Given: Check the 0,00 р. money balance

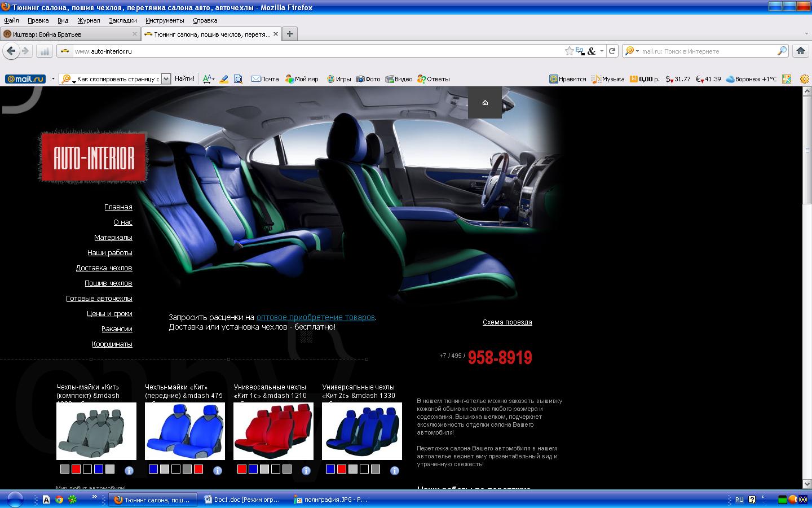Looking at the screenshot, I should click(x=645, y=79).
